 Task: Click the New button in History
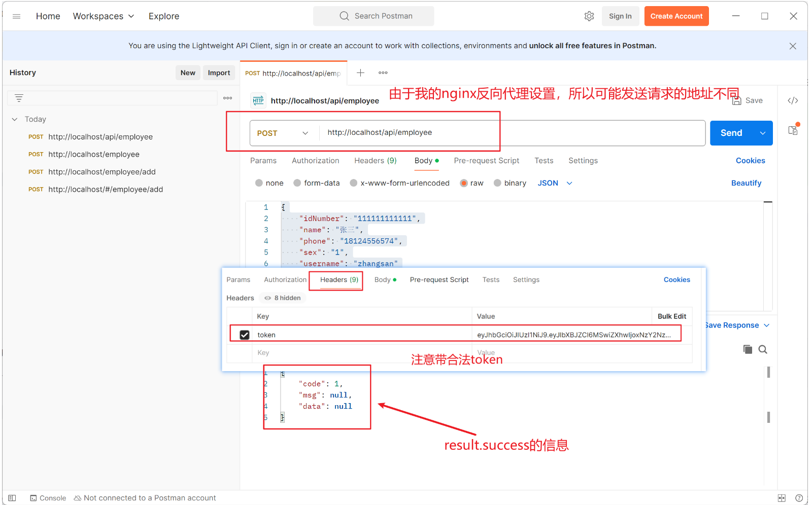coord(188,73)
